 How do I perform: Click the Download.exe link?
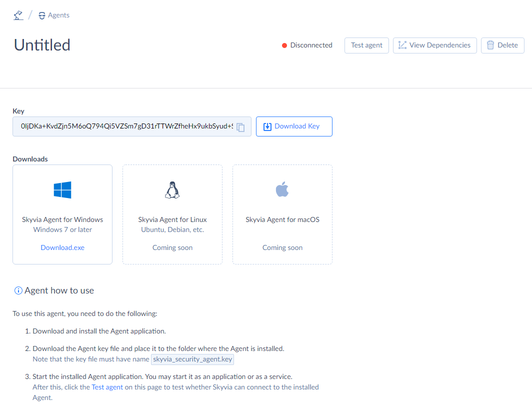point(62,248)
